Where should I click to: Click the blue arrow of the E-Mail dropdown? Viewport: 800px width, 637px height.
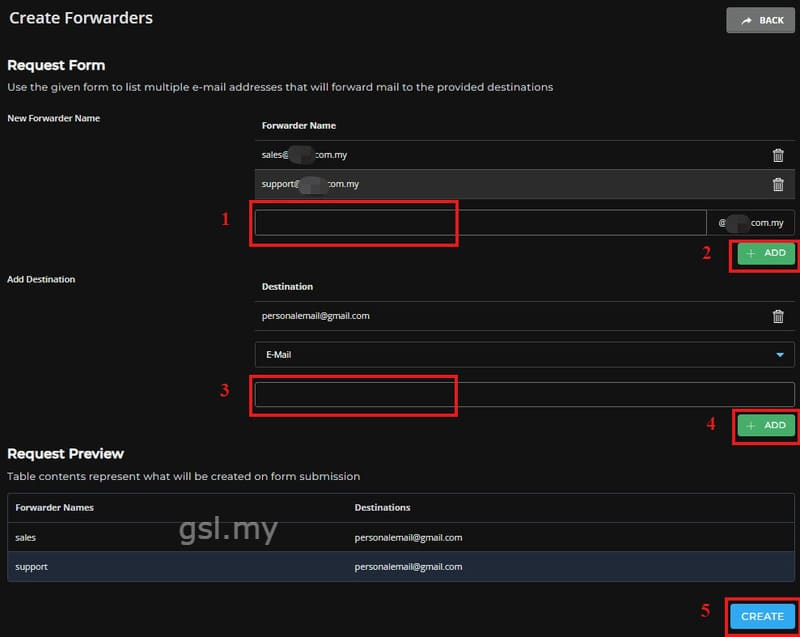[x=780, y=355]
